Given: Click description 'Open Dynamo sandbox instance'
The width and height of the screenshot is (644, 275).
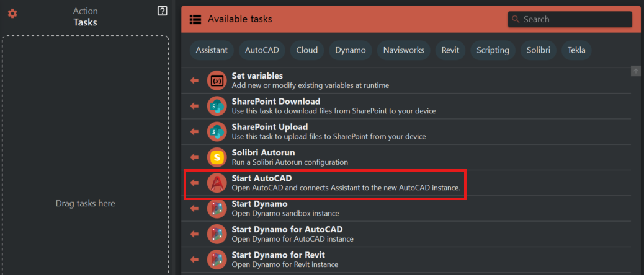Looking at the screenshot, I should point(285,214).
